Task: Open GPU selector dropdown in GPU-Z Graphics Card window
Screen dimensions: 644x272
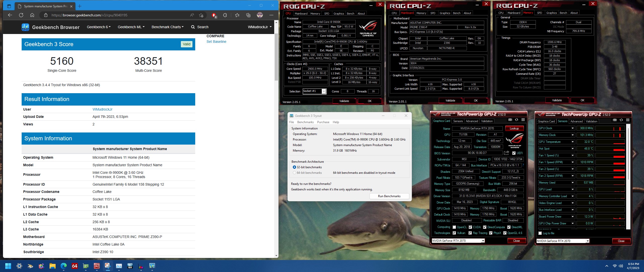Action: (483, 241)
